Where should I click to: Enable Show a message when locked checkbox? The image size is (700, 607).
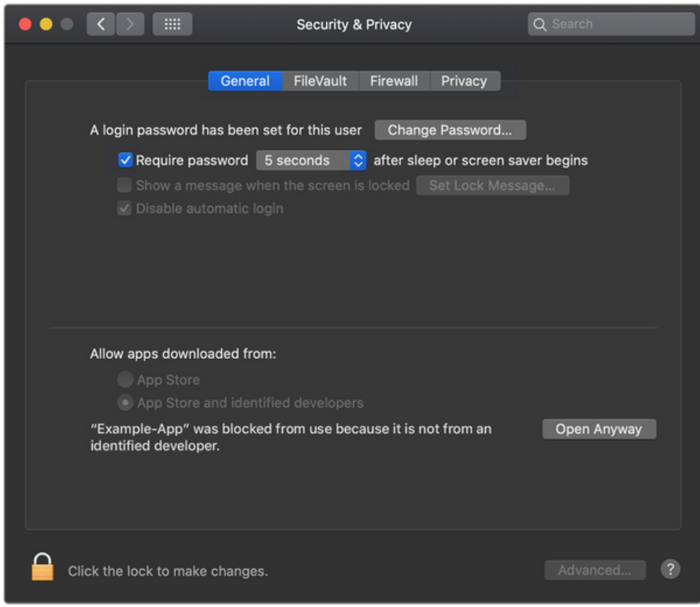click(125, 185)
